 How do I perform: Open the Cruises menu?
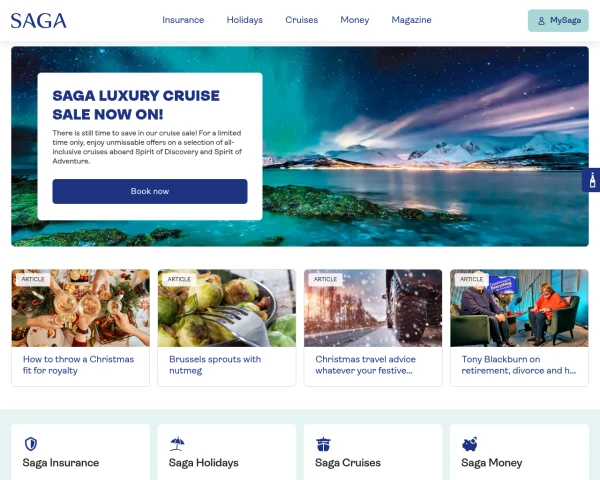(302, 20)
